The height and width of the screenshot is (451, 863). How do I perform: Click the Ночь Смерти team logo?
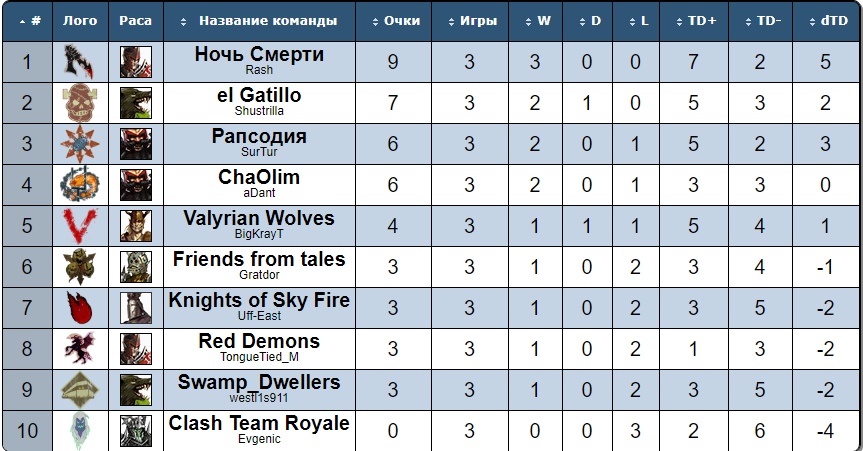(x=79, y=62)
